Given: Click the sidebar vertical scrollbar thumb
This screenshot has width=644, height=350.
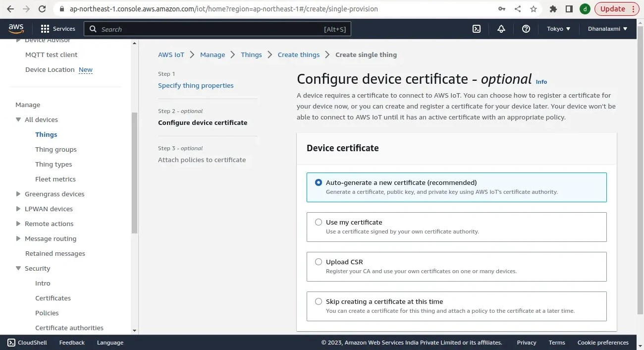Looking at the screenshot, I should pos(134,173).
